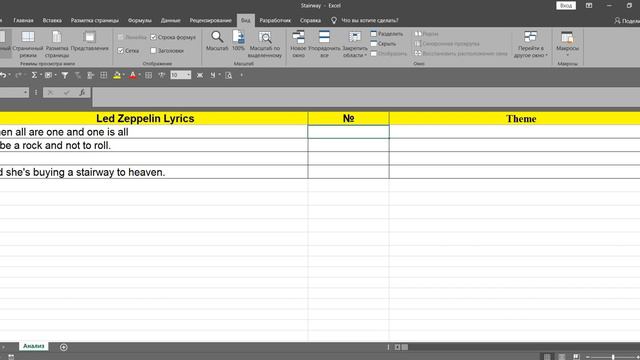Click Масштаб по выделенному zoom to selection
The image size is (640, 360).
point(265,44)
